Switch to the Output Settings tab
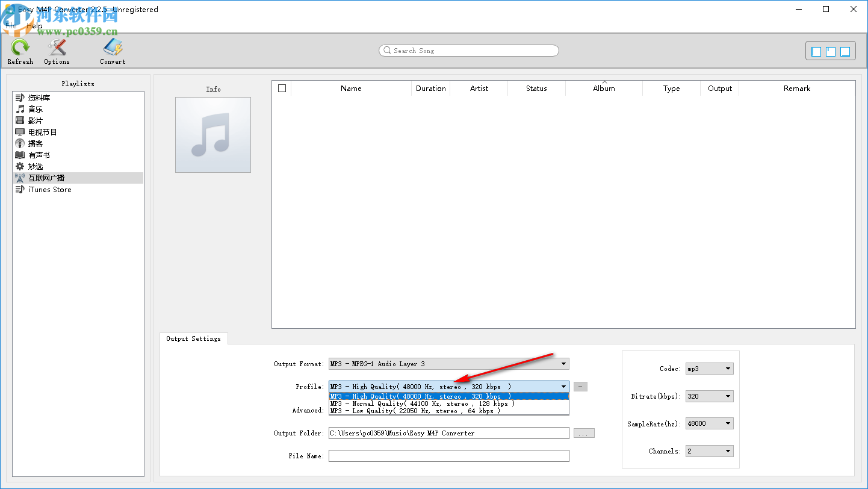Viewport: 868px width, 489px height. 194,338
